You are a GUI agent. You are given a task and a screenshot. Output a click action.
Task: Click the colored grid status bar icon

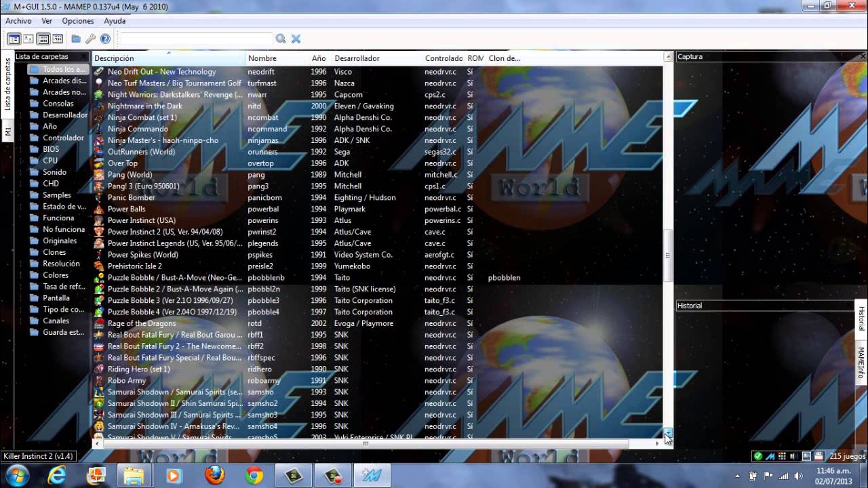782,456
